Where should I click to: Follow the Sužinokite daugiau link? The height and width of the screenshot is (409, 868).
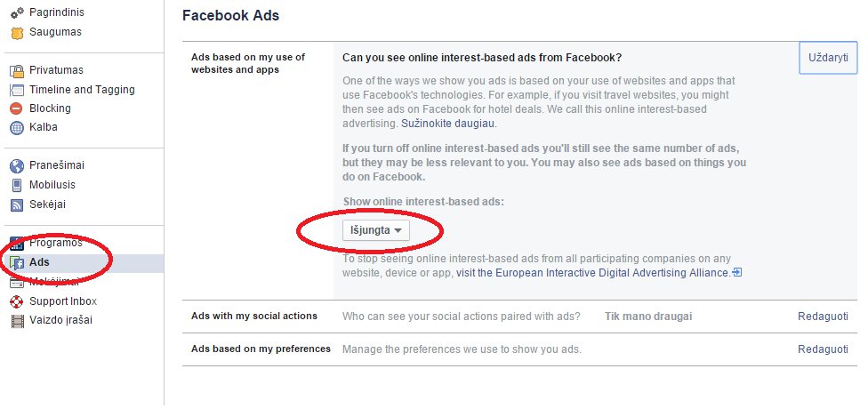(448, 124)
